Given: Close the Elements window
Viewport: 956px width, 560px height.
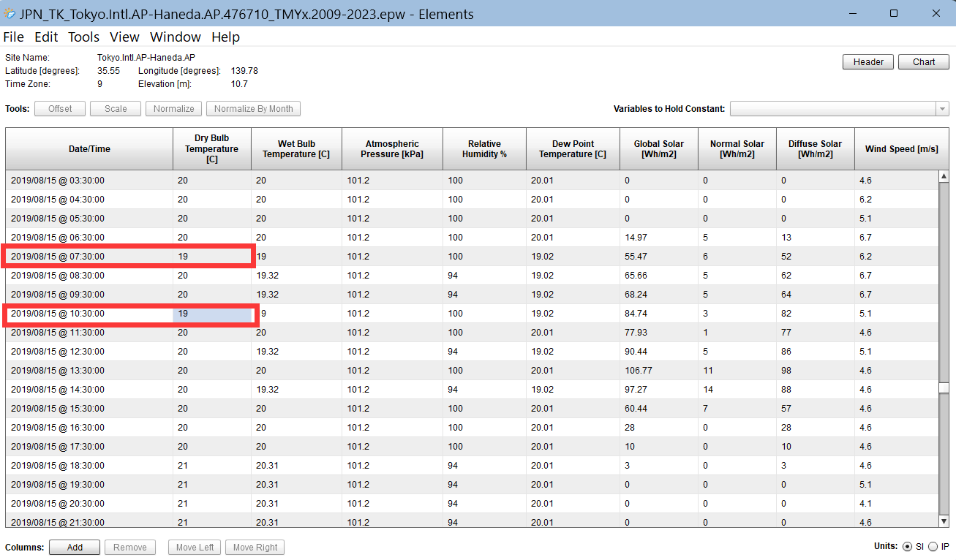Looking at the screenshot, I should (x=936, y=14).
